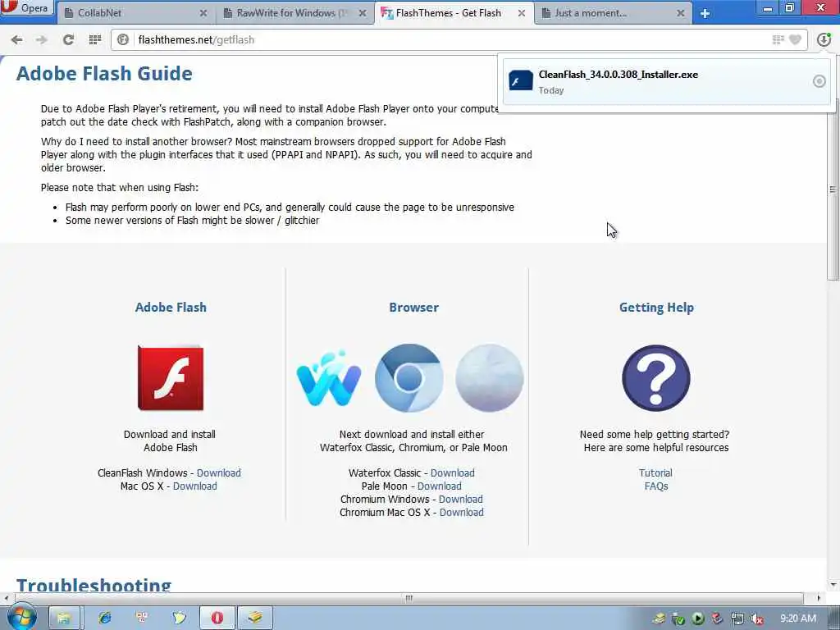Click the Chromium logo
Viewport: 840px width, 630px height.
(409, 378)
